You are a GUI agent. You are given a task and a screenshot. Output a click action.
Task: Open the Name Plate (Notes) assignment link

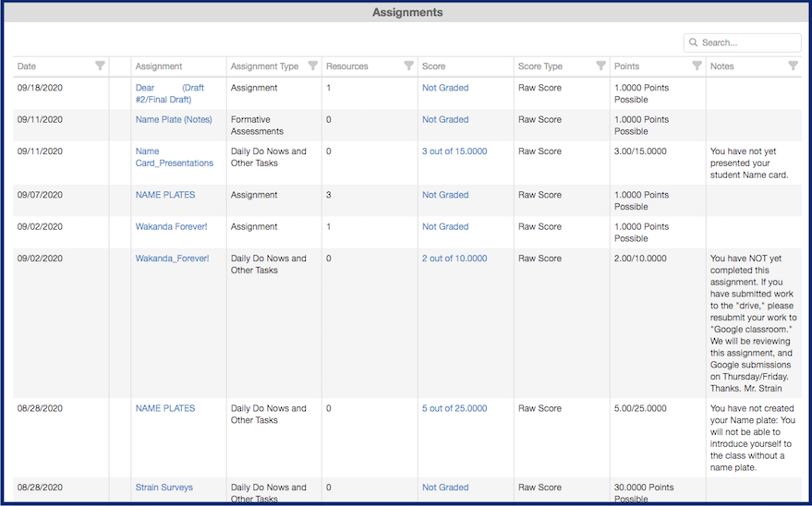point(174,119)
